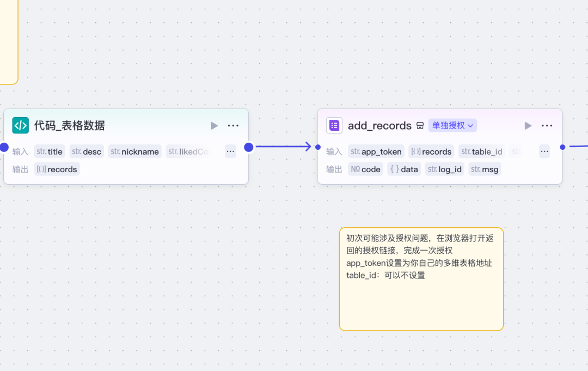Click the msg output tag
The image size is (588, 371).
485,169
